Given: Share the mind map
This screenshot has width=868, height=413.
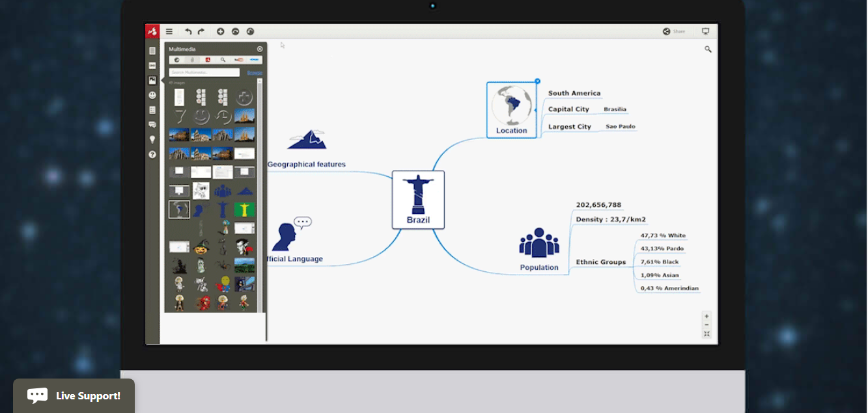Looking at the screenshot, I should (x=674, y=31).
